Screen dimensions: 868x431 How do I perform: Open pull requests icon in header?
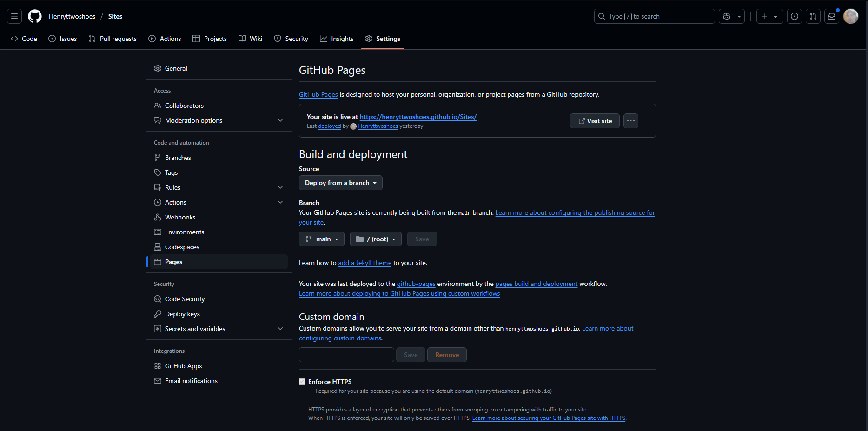coord(813,16)
